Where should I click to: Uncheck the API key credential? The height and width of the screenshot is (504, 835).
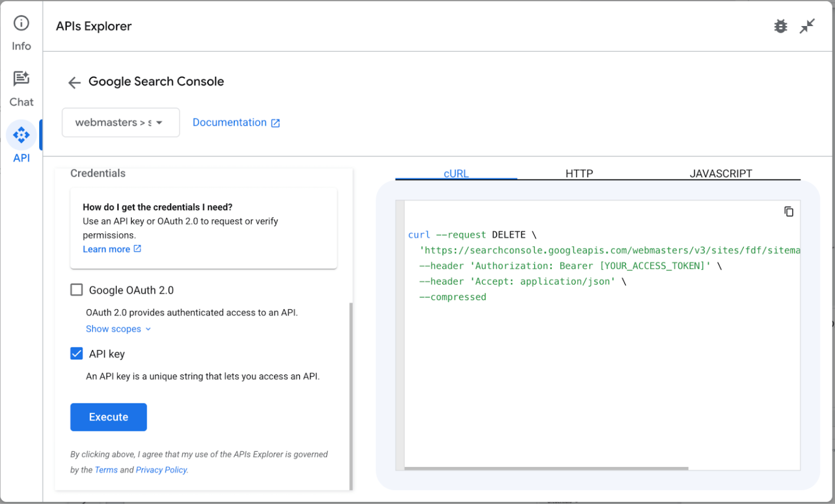(76, 353)
